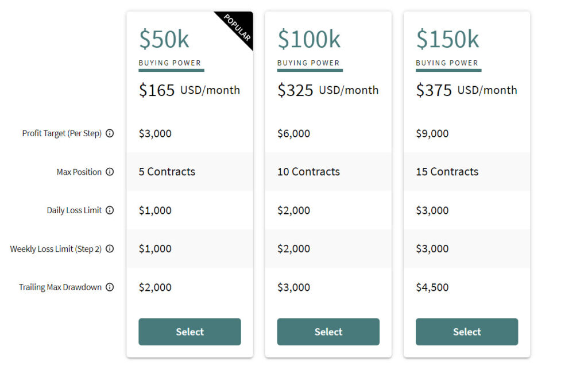
Task: Click the $325 USD/month price
Action: point(328,90)
